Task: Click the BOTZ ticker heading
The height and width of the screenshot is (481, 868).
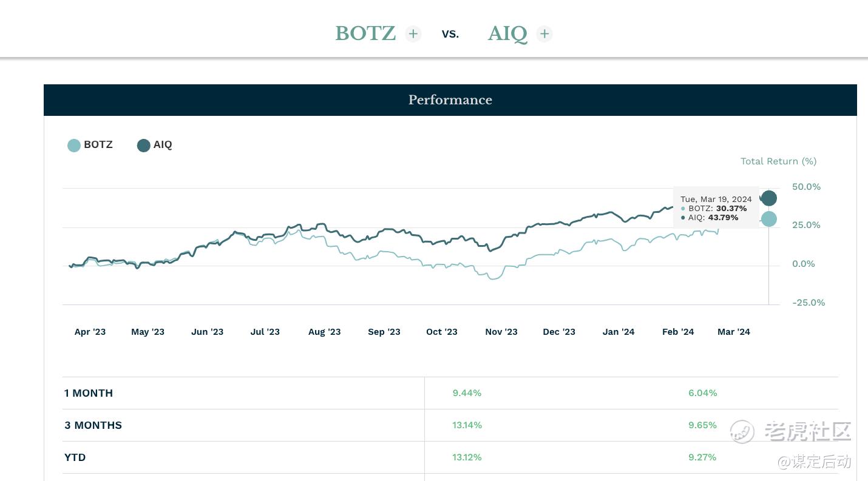Action: coord(365,33)
